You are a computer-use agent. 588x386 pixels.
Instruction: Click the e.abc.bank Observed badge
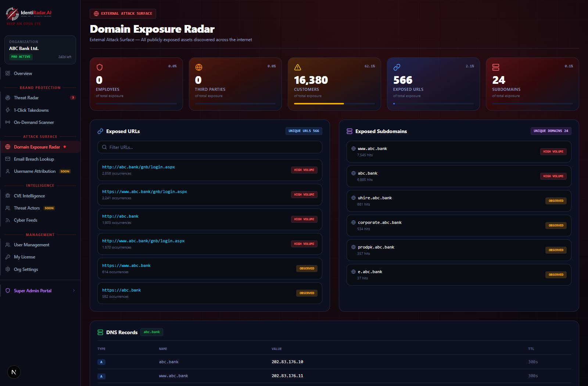click(556, 275)
